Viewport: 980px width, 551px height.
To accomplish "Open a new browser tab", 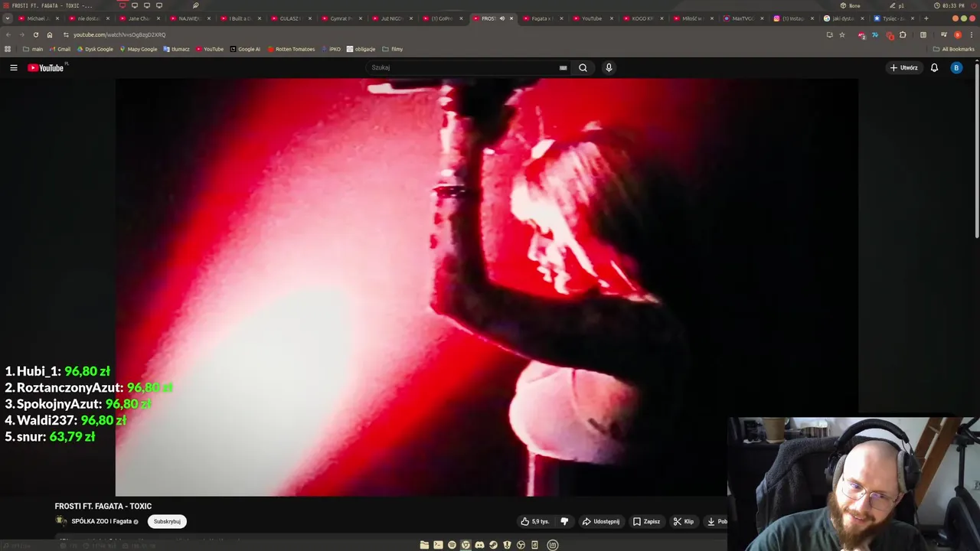I will 926,18.
